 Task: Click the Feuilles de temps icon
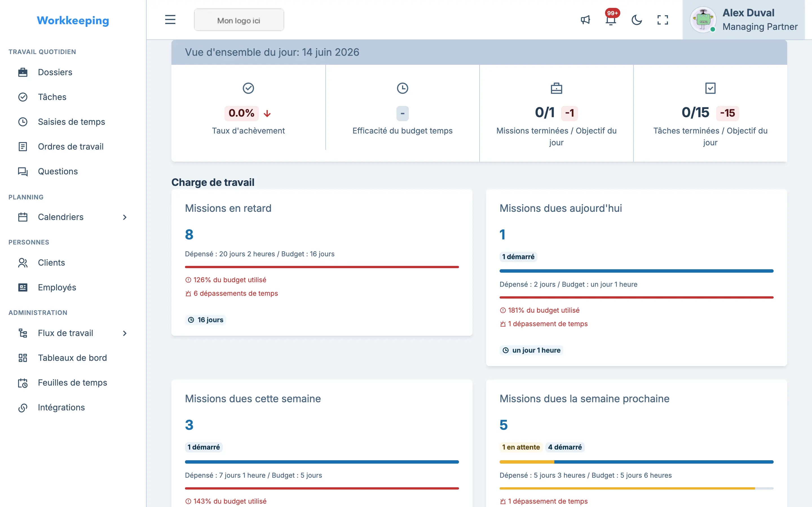click(23, 383)
